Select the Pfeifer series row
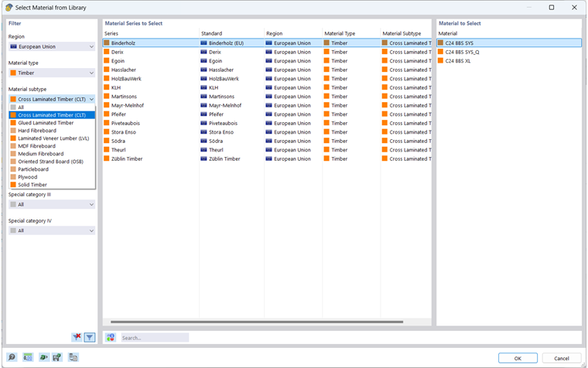Screen dimensions: 588x368 pyautogui.click(x=267, y=114)
